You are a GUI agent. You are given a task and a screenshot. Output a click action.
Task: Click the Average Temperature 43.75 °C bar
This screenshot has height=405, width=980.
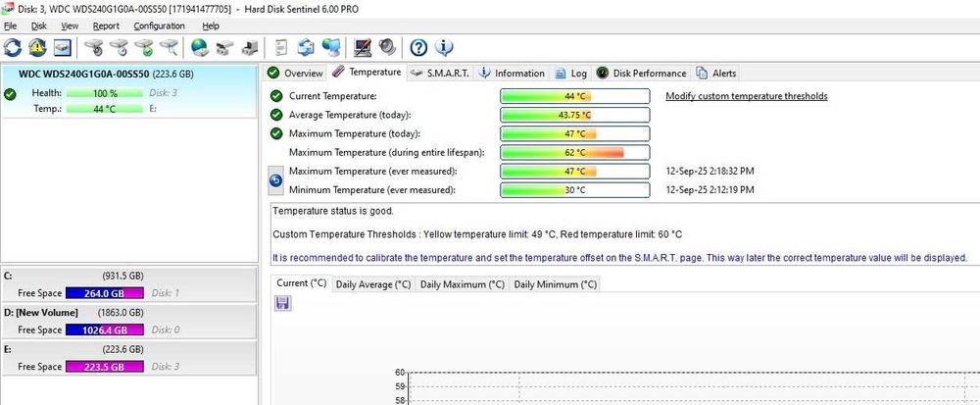tap(575, 115)
